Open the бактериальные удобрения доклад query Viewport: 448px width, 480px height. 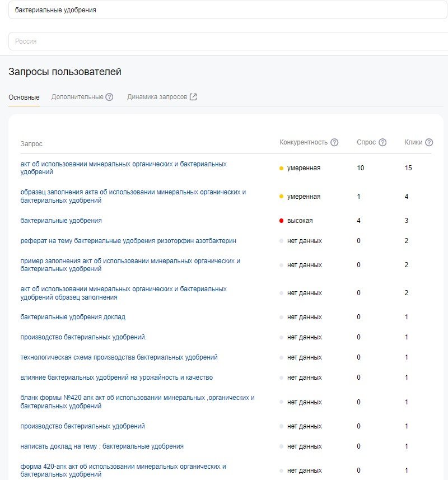[x=73, y=317]
